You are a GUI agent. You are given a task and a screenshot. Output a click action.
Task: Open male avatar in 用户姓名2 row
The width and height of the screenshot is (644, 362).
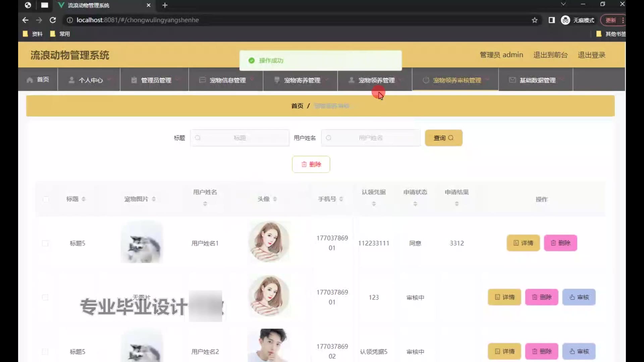coord(268,346)
